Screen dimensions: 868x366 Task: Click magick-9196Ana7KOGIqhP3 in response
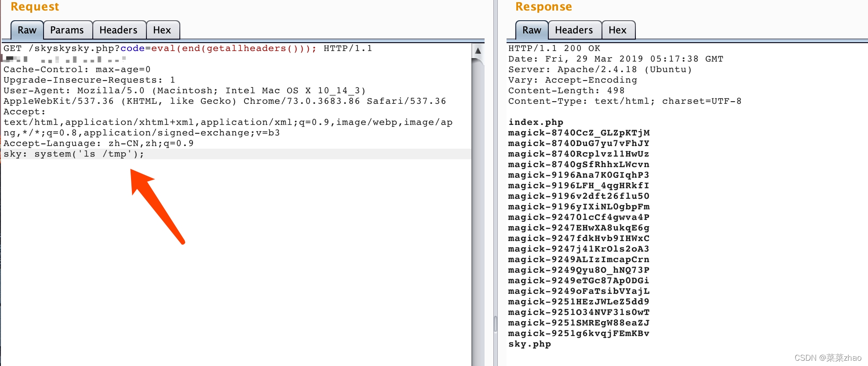pyautogui.click(x=579, y=175)
